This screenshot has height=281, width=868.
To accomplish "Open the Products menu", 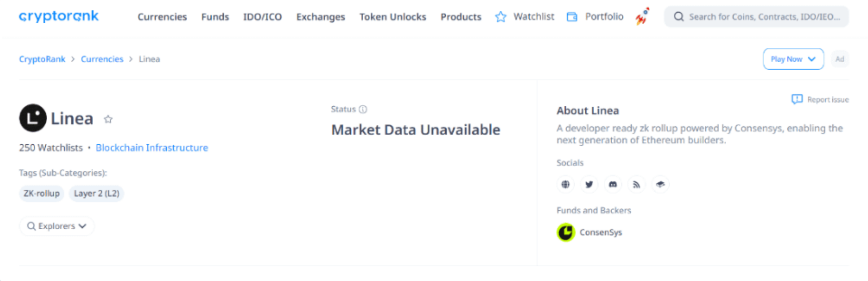I will pos(461,17).
